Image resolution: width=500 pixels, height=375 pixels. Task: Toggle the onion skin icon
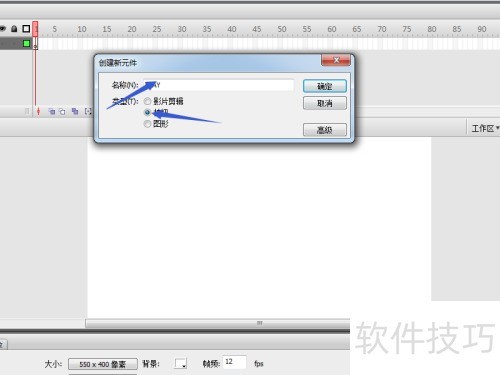(52, 111)
